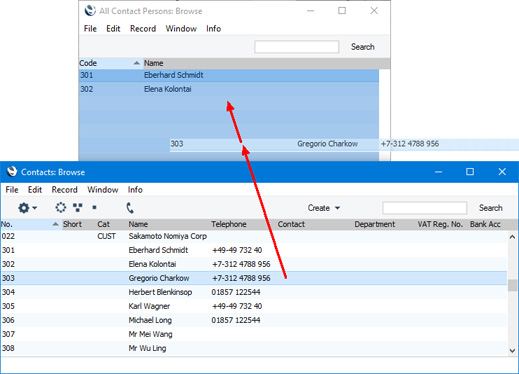Screen dimensions: 519x374
Task: Click scroll down arrow in Contacts list
Action: point(512,350)
